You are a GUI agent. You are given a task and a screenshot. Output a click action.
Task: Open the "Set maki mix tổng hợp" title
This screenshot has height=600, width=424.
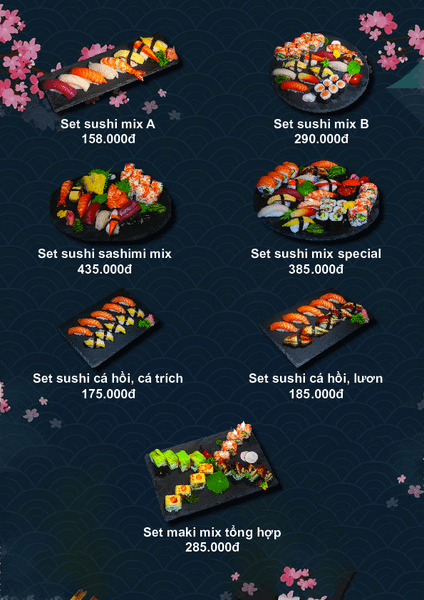(212, 532)
